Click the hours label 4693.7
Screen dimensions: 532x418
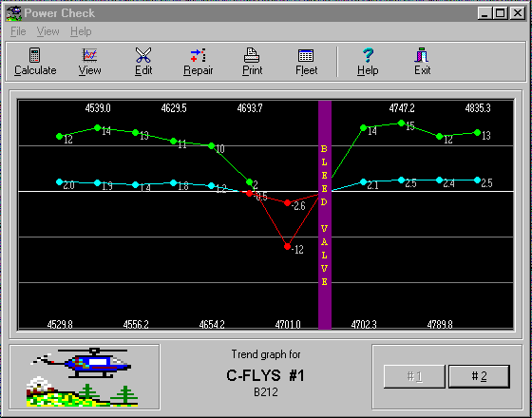(x=250, y=108)
